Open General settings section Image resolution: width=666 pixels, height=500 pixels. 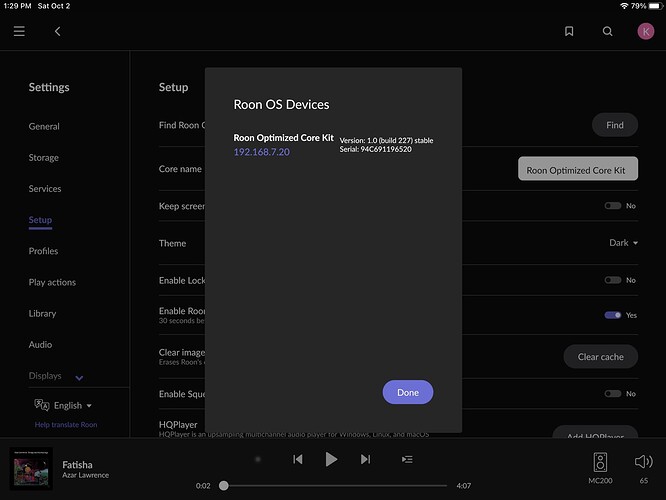[x=44, y=126]
